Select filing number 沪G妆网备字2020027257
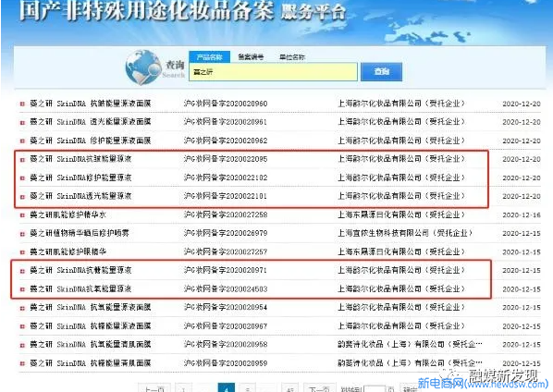Screen dimensions: 553x392 (226, 251)
